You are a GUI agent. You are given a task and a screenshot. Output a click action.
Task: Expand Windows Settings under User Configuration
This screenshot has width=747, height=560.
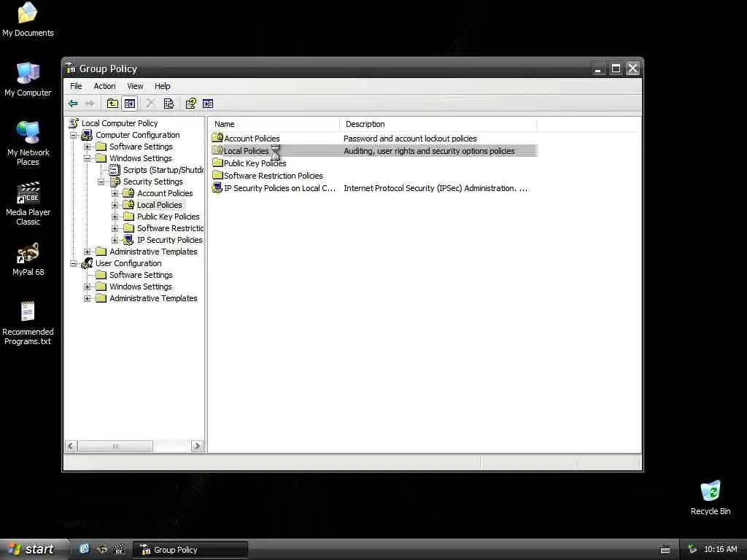[x=88, y=287]
